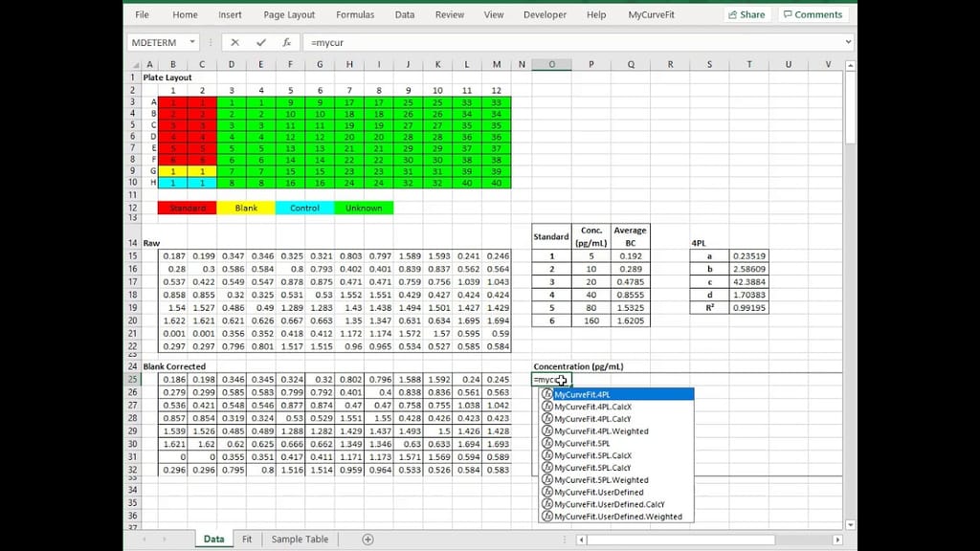The width and height of the screenshot is (980, 551).
Task: Select MyCurveFit.4PL.CalcY function suggestion
Action: click(617, 419)
